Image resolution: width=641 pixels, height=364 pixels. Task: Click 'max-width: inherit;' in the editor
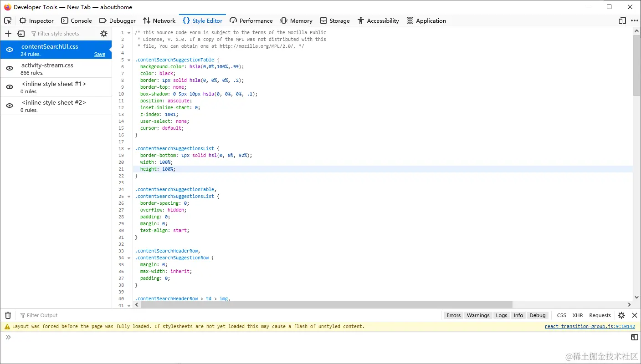[166, 272]
